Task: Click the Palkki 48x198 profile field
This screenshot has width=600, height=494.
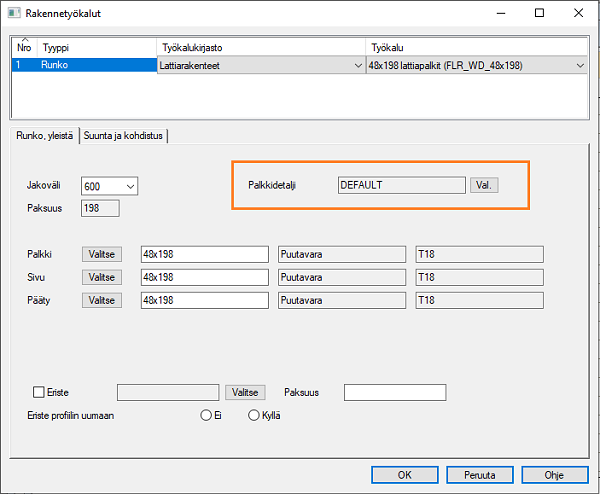Action: [205, 254]
